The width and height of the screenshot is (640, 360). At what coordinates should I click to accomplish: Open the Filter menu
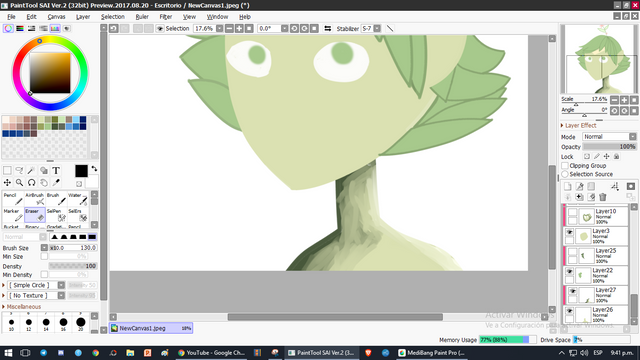165,17
